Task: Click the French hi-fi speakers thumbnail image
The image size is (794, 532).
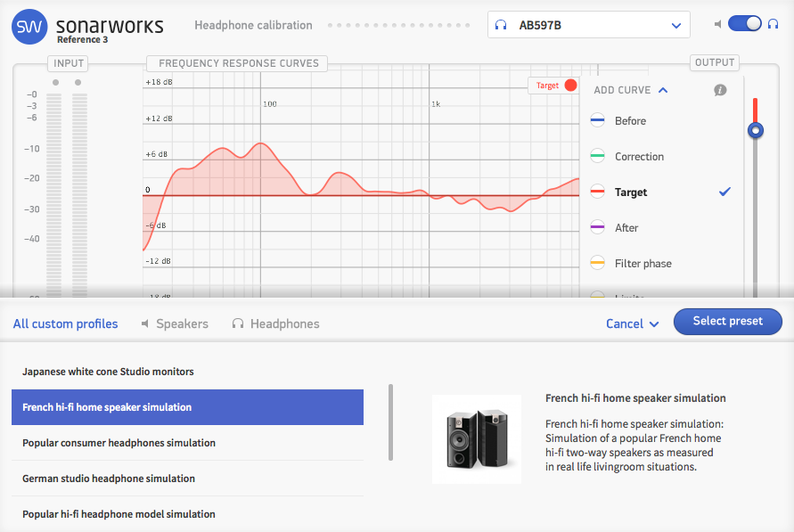Action: 477,438
